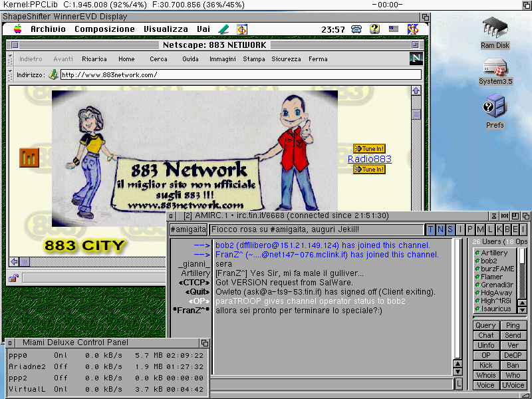Click ShapeShifter window depth gadget
532x399 pixels.
[425, 17]
